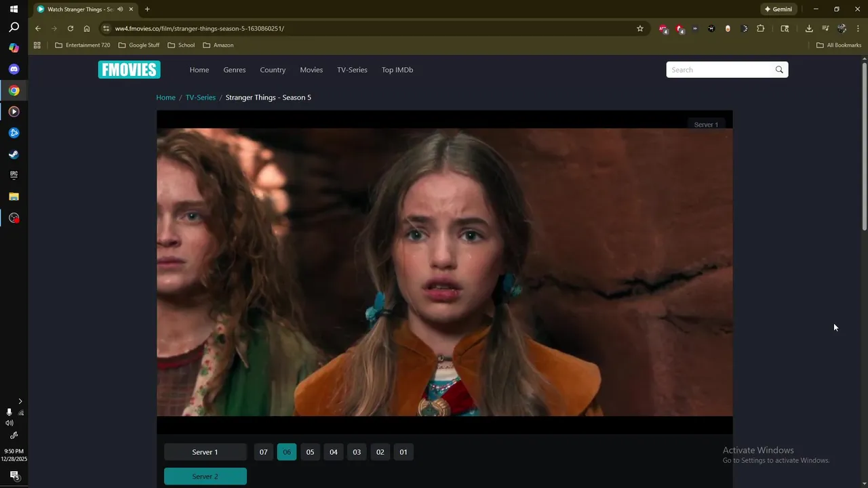Play episode 04
Viewport: 868px width, 488px height.
(x=334, y=452)
